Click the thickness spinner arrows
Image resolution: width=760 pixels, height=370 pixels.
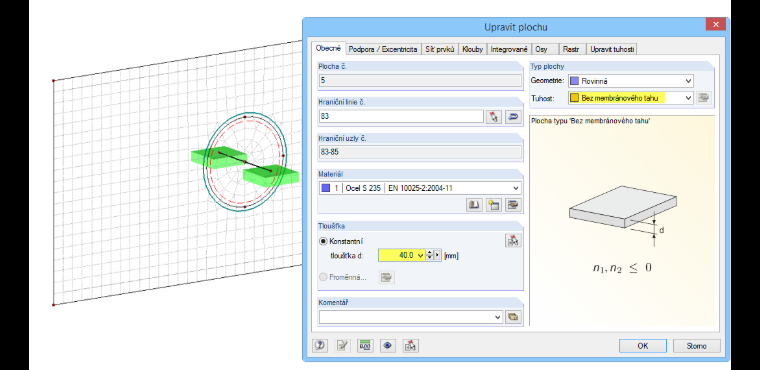coord(429,255)
